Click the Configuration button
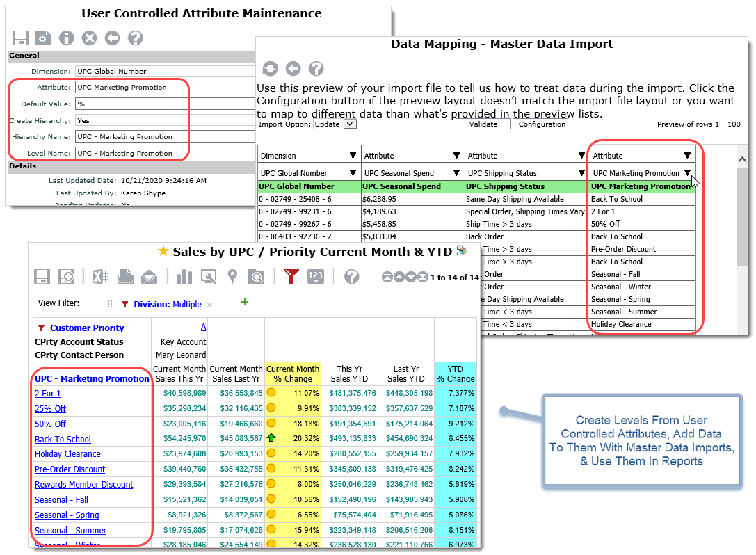 (540, 124)
